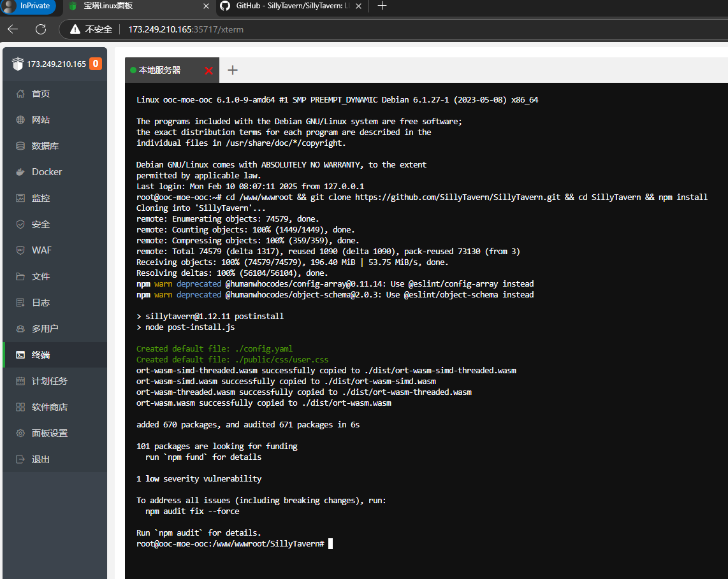Click the globe icon for 网站
Viewport: 728px width, 579px height.
pos(20,120)
